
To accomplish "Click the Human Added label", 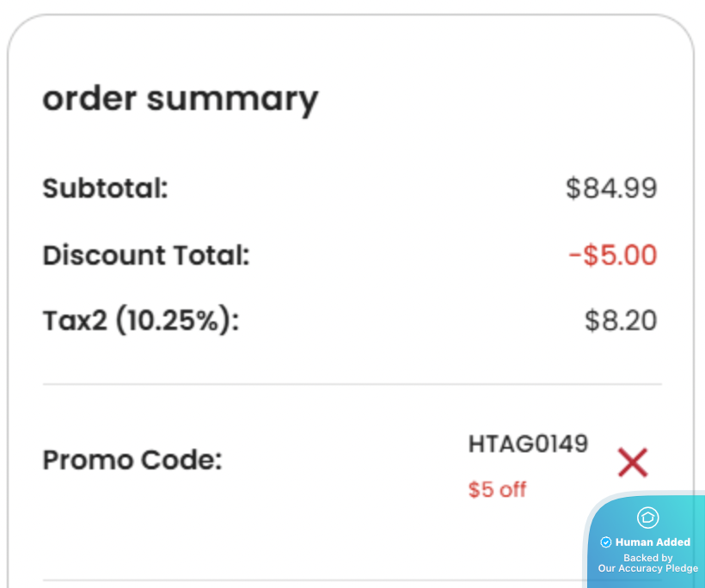I will click(653, 542).
